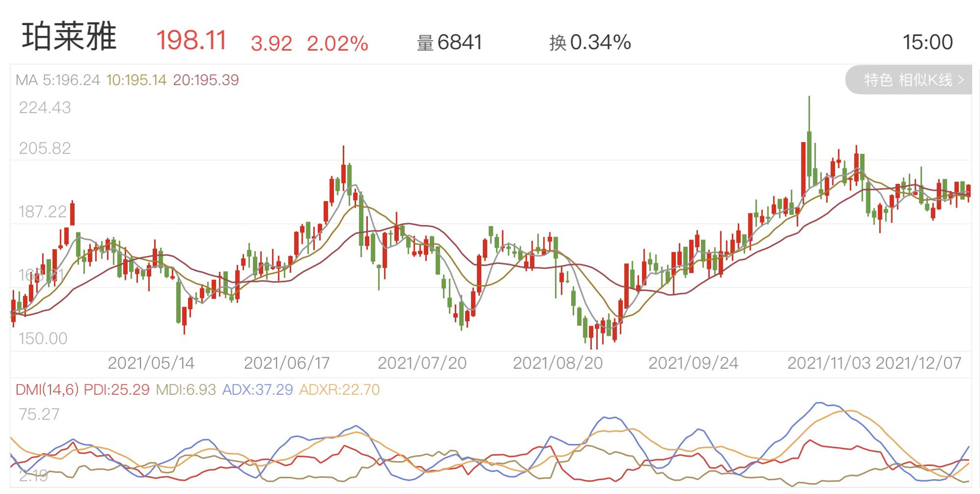Select the MA 20:195.39 indicator label
Viewport: 980px width, 494px height.
coord(206,80)
